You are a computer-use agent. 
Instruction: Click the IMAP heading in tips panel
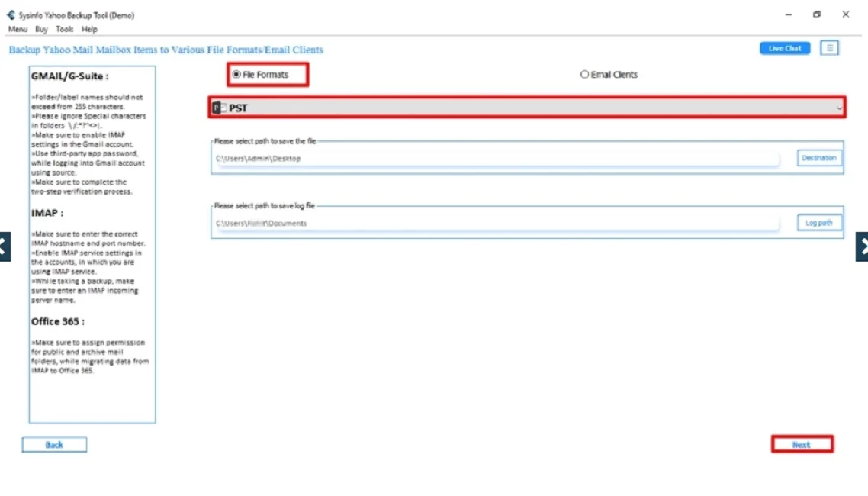[x=47, y=213]
